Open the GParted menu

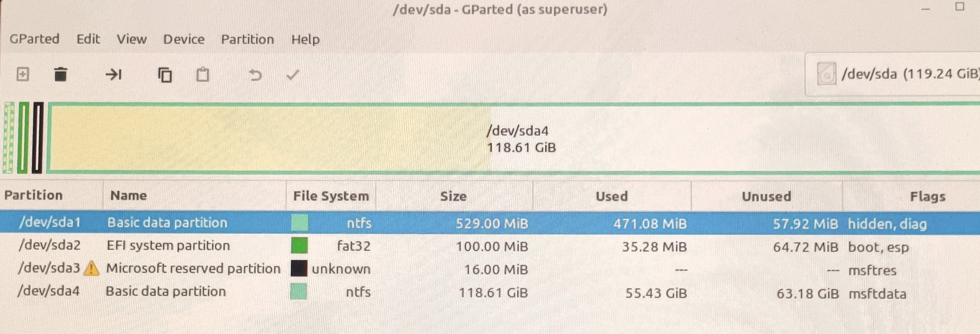34,39
